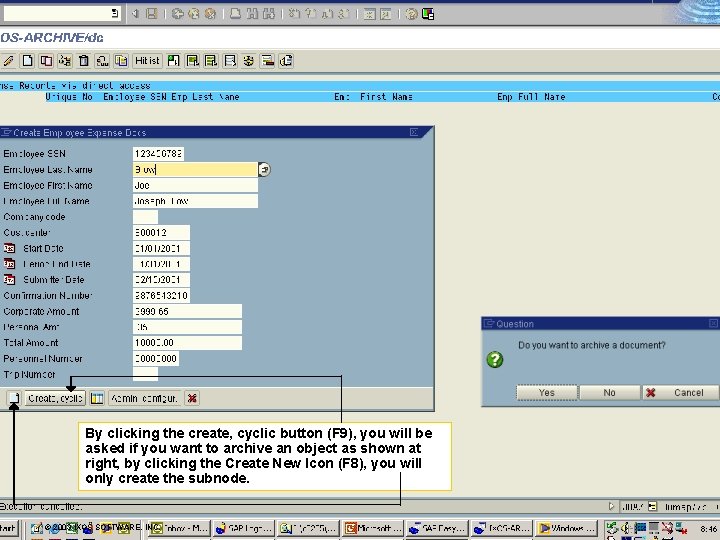This screenshot has height=540, width=720.
Task: Click the range icon beside Start Date
Action: coord(9,248)
